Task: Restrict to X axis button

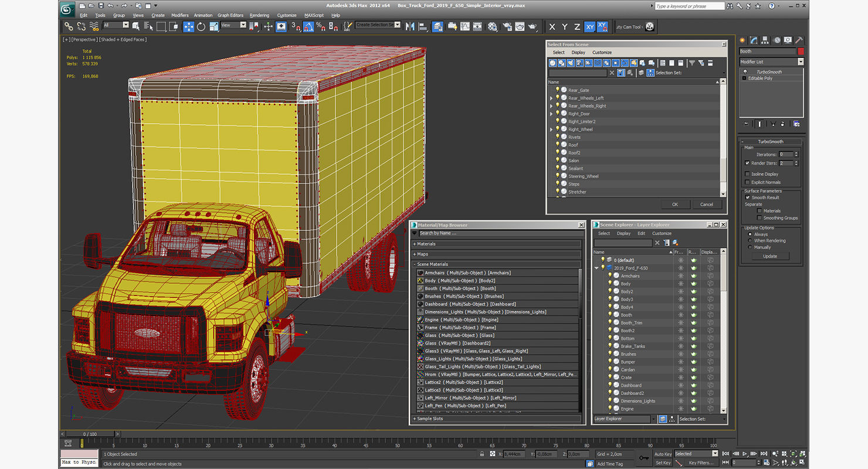Action: pyautogui.click(x=552, y=26)
